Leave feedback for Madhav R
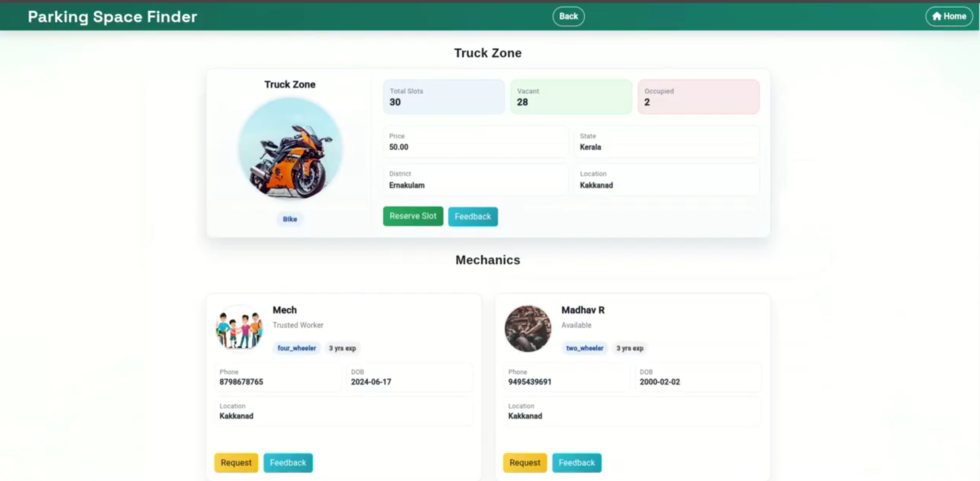The width and height of the screenshot is (980, 481). pyautogui.click(x=577, y=463)
